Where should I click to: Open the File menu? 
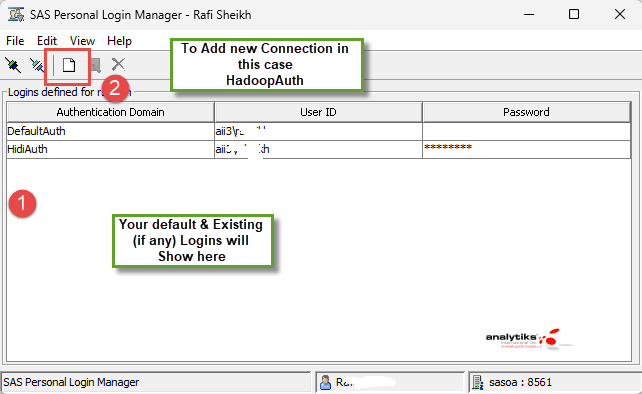15,41
